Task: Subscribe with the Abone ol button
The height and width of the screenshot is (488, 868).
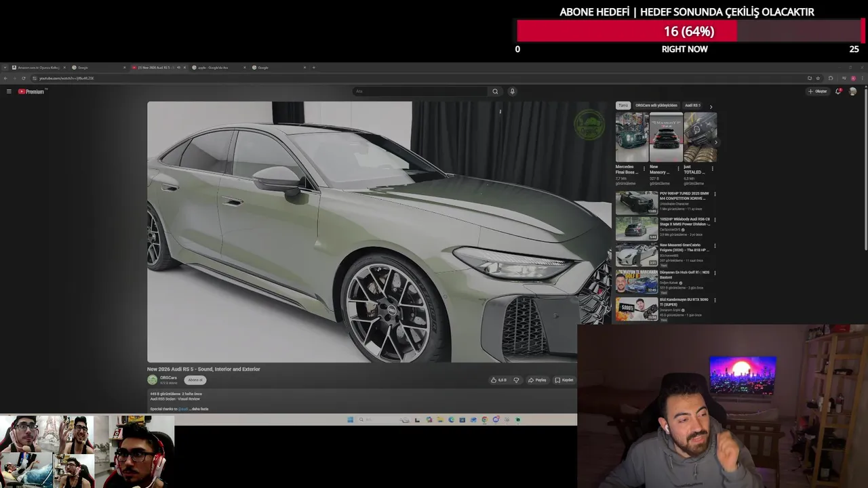Action: (x=195, y=380)
